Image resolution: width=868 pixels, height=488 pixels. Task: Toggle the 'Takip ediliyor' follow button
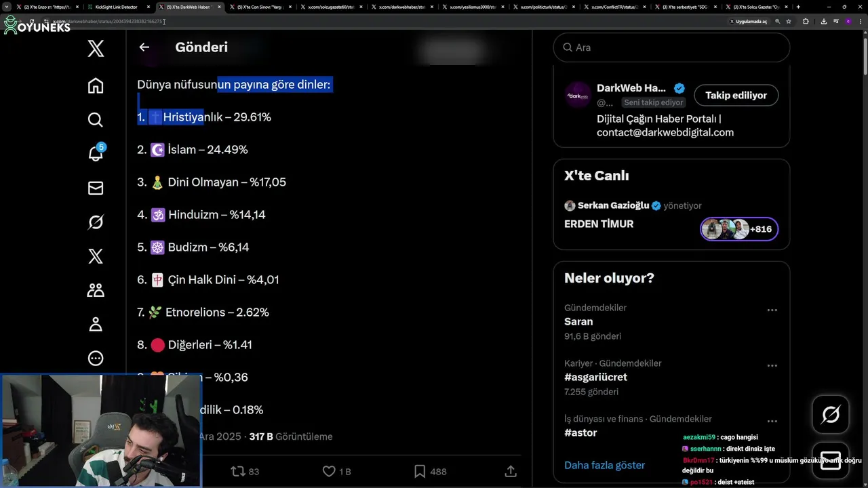tap(736, 96)
